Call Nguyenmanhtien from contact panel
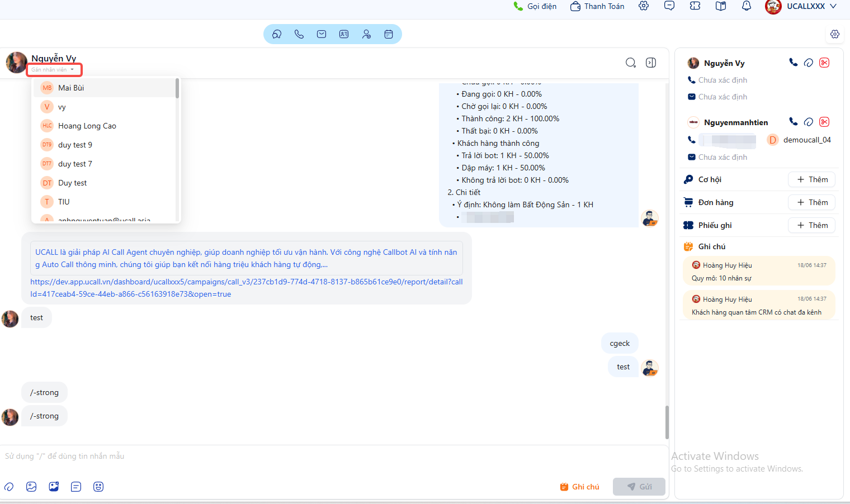 click(793, 122)
